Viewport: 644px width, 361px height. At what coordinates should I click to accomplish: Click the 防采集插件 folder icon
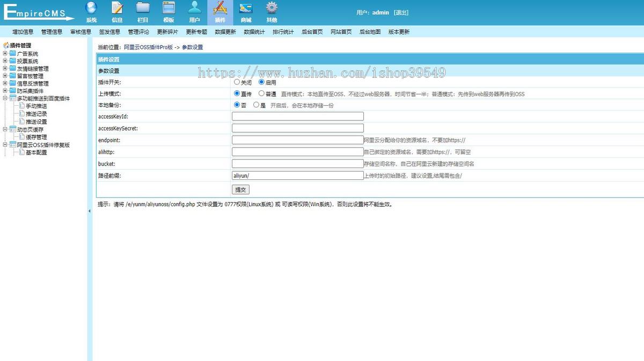click(x=13, y=91)
